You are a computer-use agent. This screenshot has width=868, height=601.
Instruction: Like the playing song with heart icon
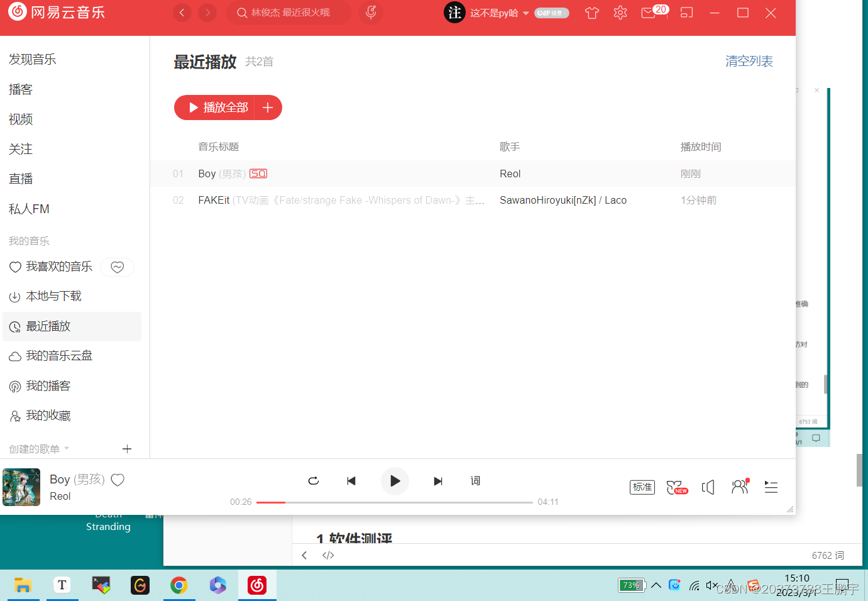(118, 480)
